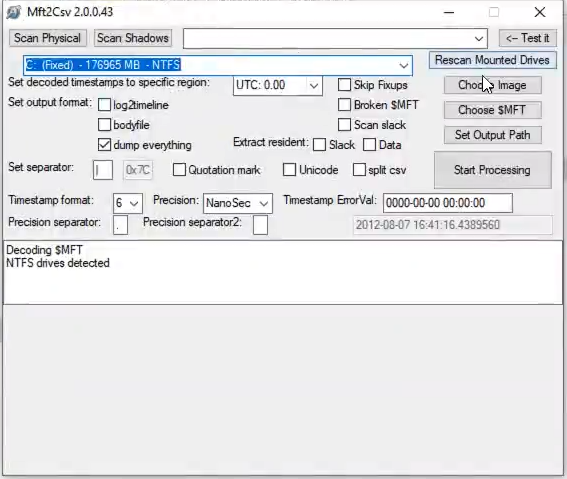
Task: Uncheck the dump everything checkbox
Action: coord(105,145)
